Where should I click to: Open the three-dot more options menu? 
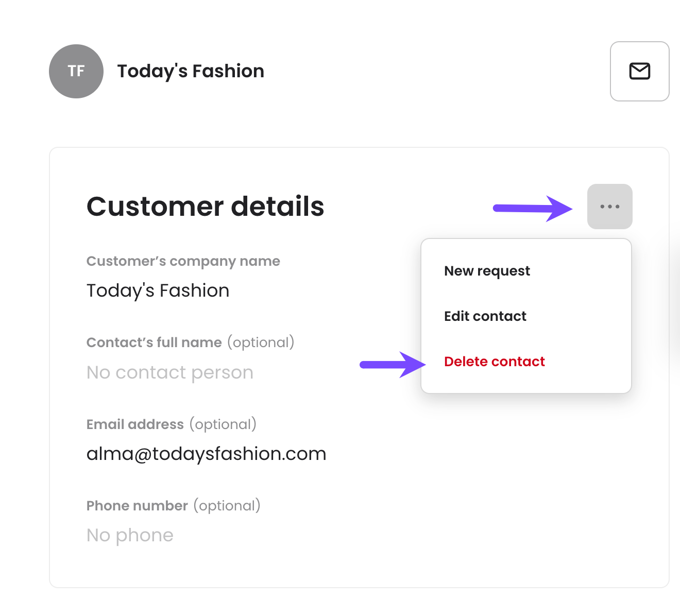coord(609,207)
